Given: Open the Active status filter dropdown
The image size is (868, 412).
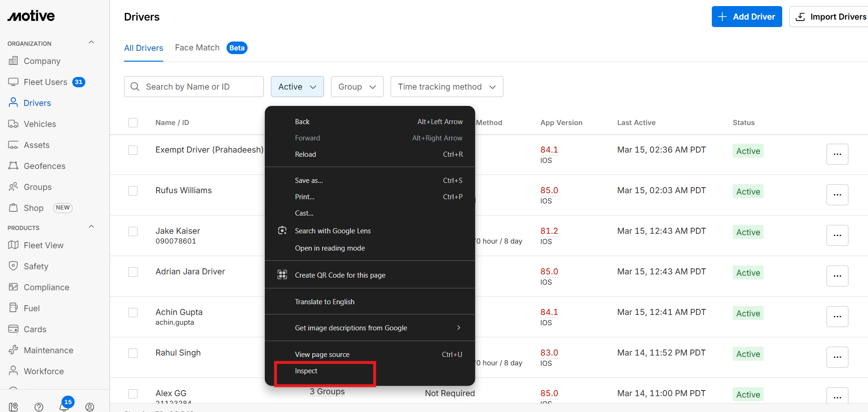Looking at the screenshot, I should 297,87.
